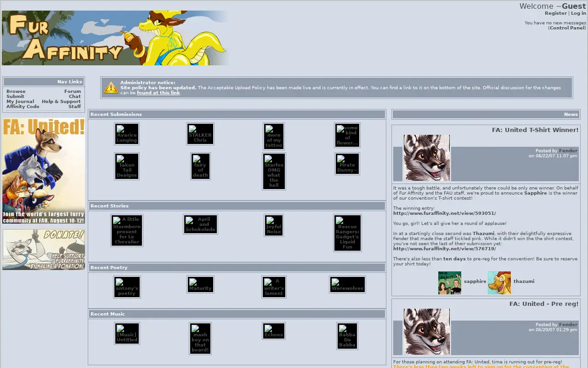Click the News panel header

(486, 114)
